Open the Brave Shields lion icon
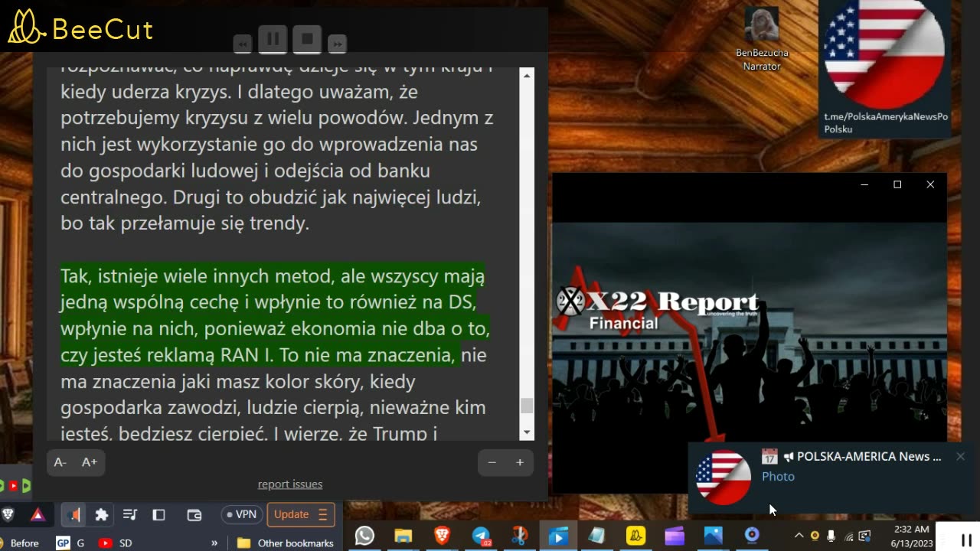 (9, 515)
